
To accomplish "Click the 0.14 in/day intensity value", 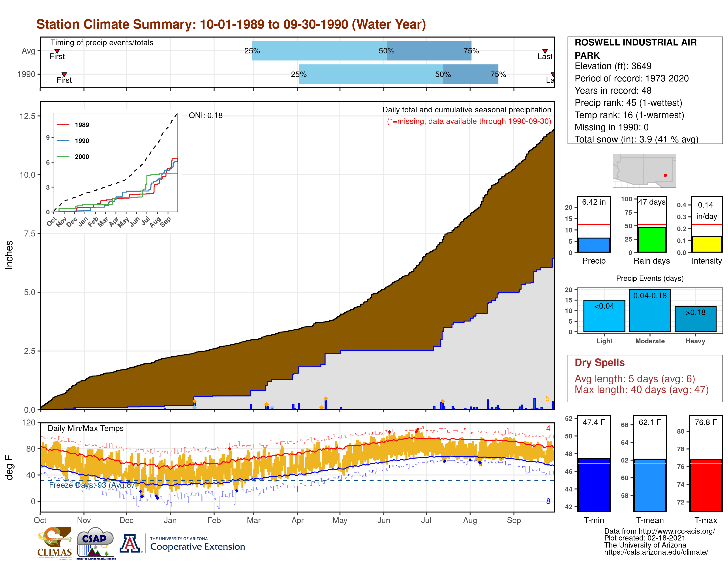I will click(x=706, y=210).
